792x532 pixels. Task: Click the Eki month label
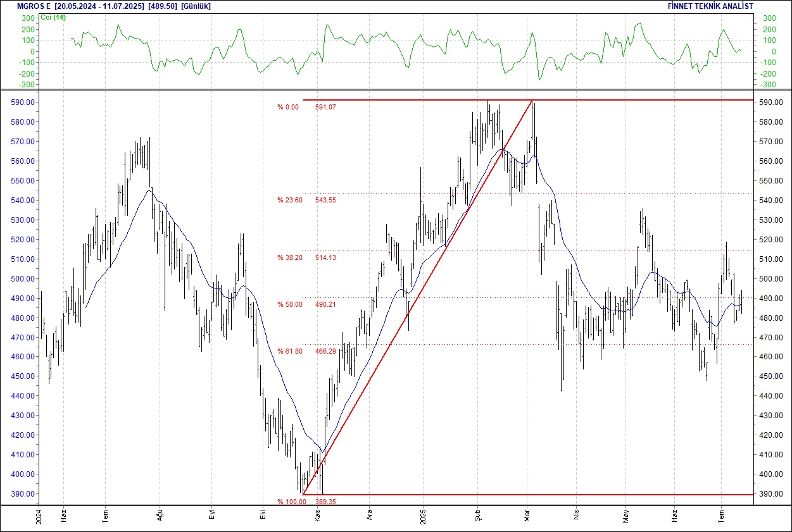pos(262,516)
